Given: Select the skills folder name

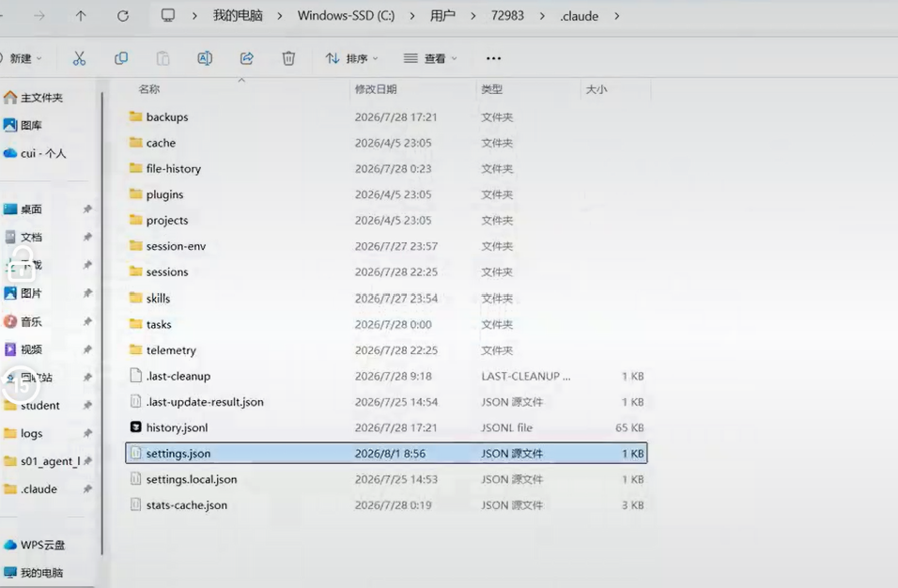Looking at the screenshot, I should click(x=158, y=299).
